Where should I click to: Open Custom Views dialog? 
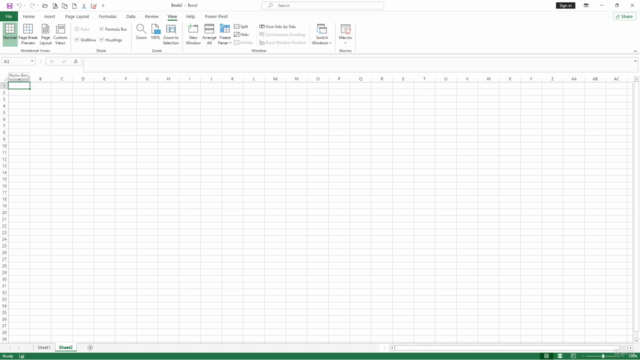point(60,34)
